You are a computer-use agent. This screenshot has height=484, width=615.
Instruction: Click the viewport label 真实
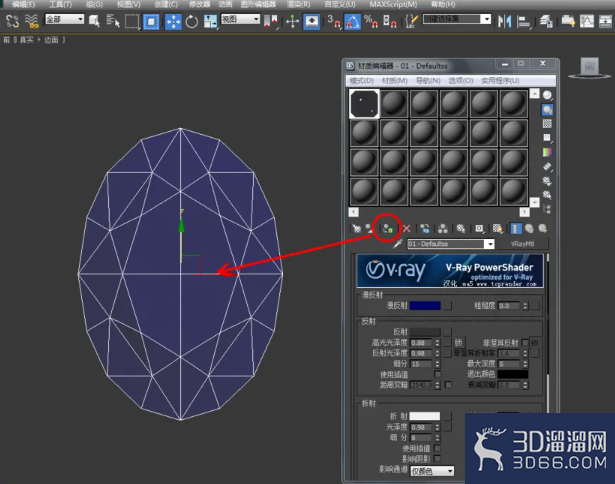[x=26, y=40]
